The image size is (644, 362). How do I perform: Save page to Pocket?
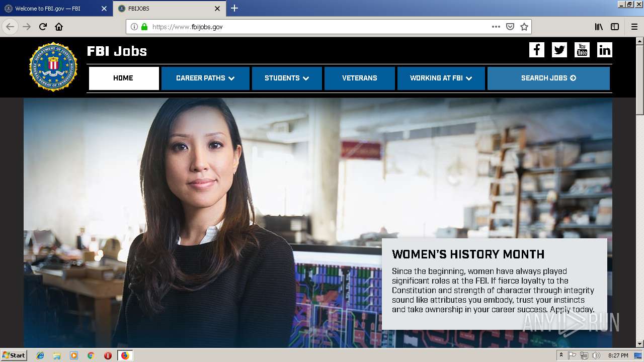[x=510, y=27]
